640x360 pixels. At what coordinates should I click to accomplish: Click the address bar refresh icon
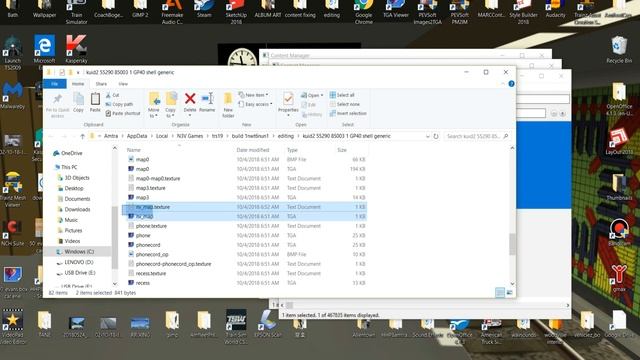pos(436,136)
